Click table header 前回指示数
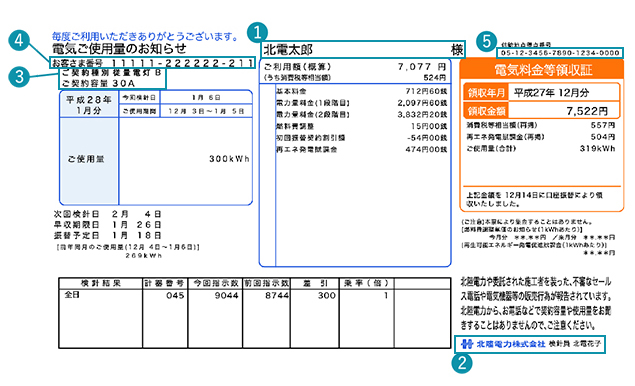 [266, 284]
